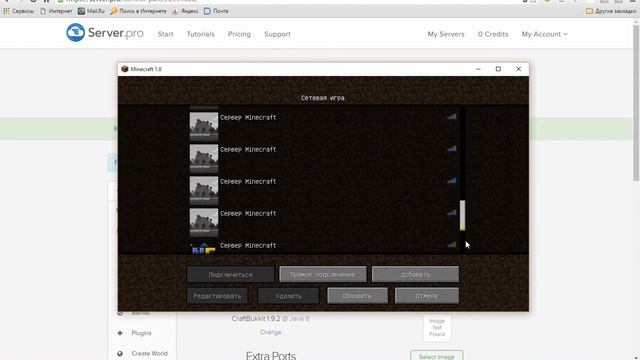Click the Подключиться button
Viewport: 640px width, 360px height.
[x=231, y=274]
